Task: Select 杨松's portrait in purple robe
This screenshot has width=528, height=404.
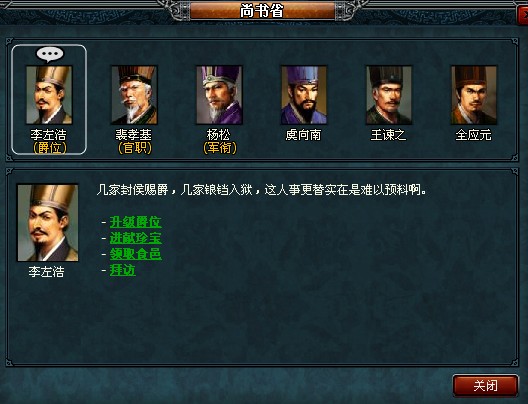Action: [219, 95]
